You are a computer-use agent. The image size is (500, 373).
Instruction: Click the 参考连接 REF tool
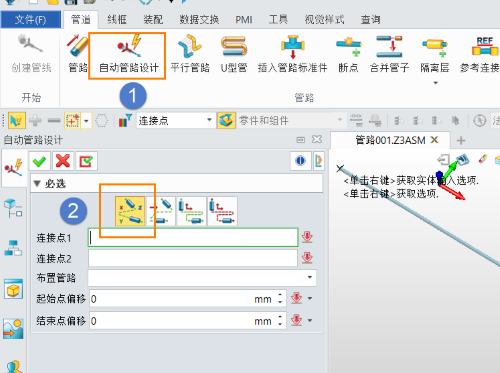tap(480, 53)
